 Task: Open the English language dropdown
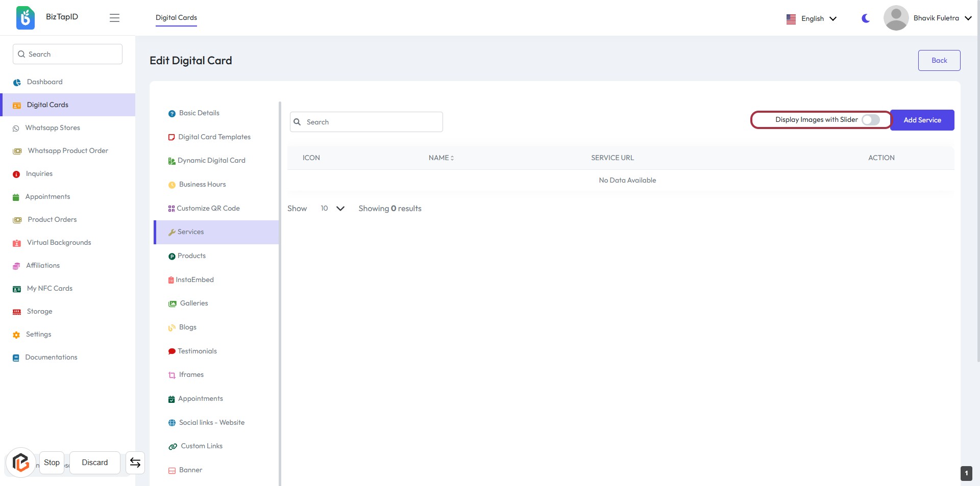[812, 18]
